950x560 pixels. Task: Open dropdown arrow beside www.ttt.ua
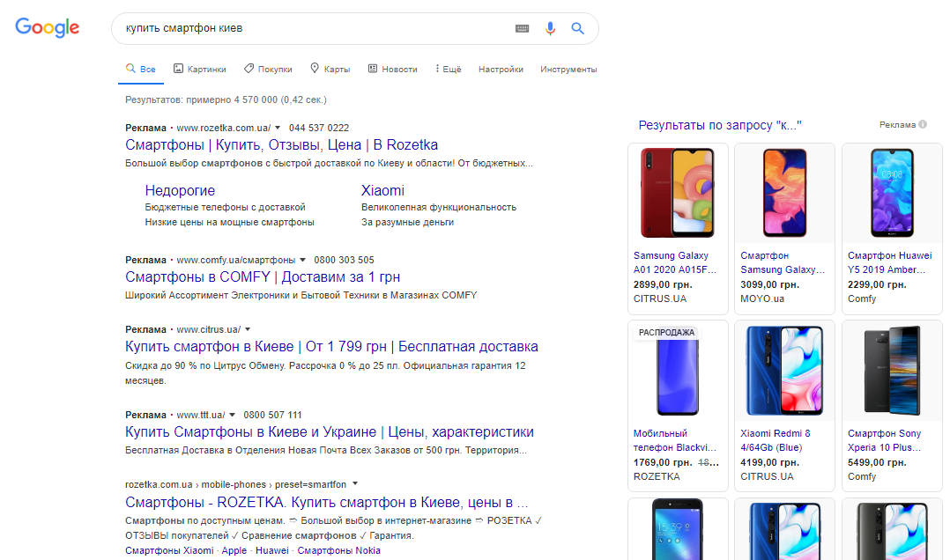click(x=233, y=415)
